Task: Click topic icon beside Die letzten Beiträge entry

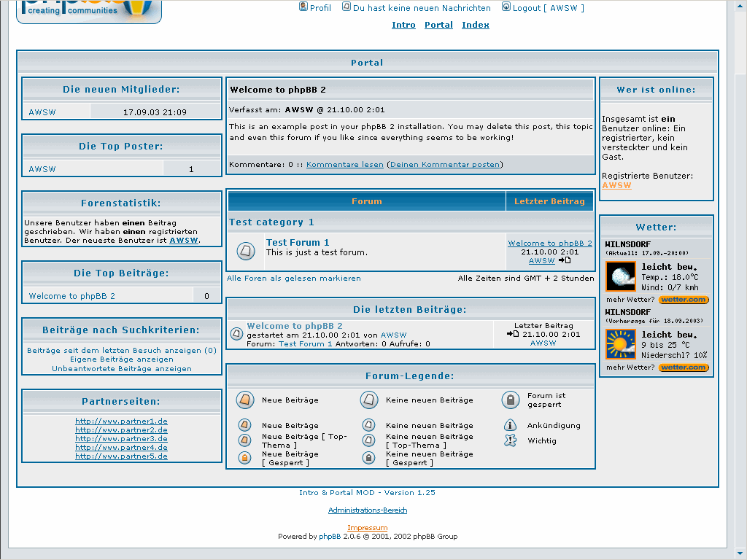Action: (236, 334)
